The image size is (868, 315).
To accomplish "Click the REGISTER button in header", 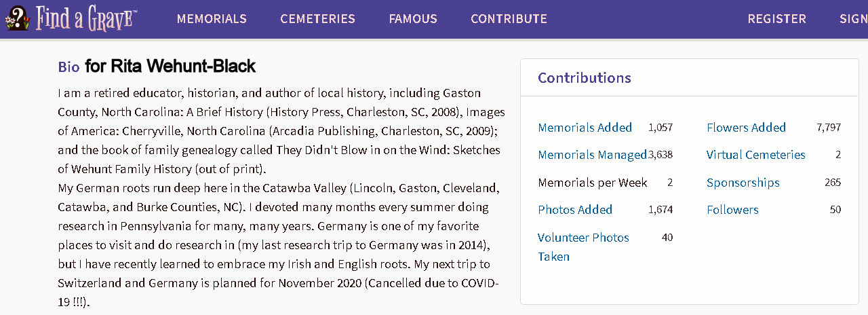I will pos(776,19).
